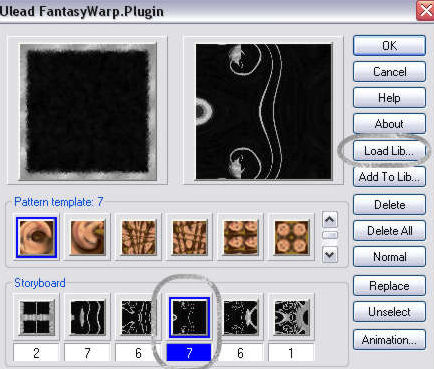Open the Animation... settings
Image resolution: width=434 pixels, height=369 pixels.
[x=389, y=340]
